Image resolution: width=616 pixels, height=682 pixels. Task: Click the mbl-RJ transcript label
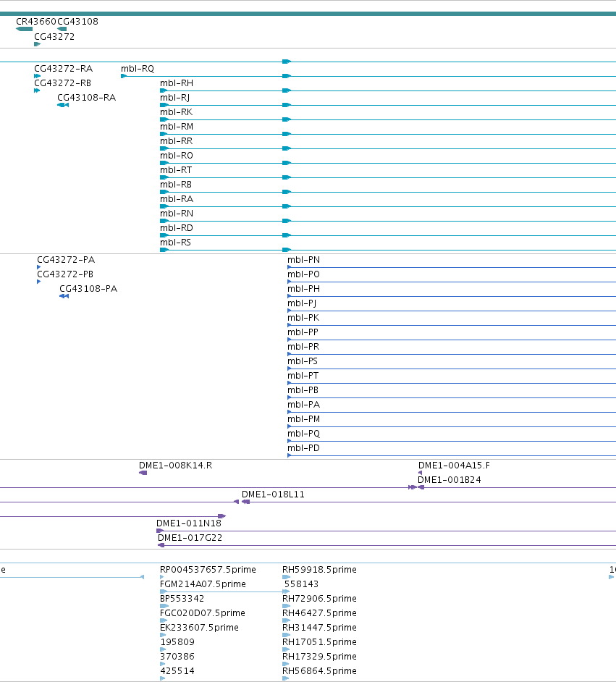(174, 98)
